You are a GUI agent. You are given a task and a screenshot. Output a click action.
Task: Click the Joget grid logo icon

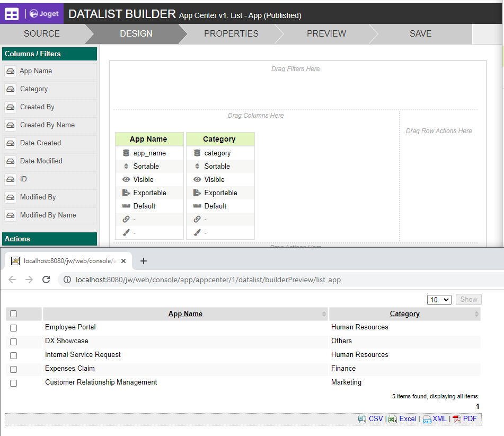[x=12, y=14]
